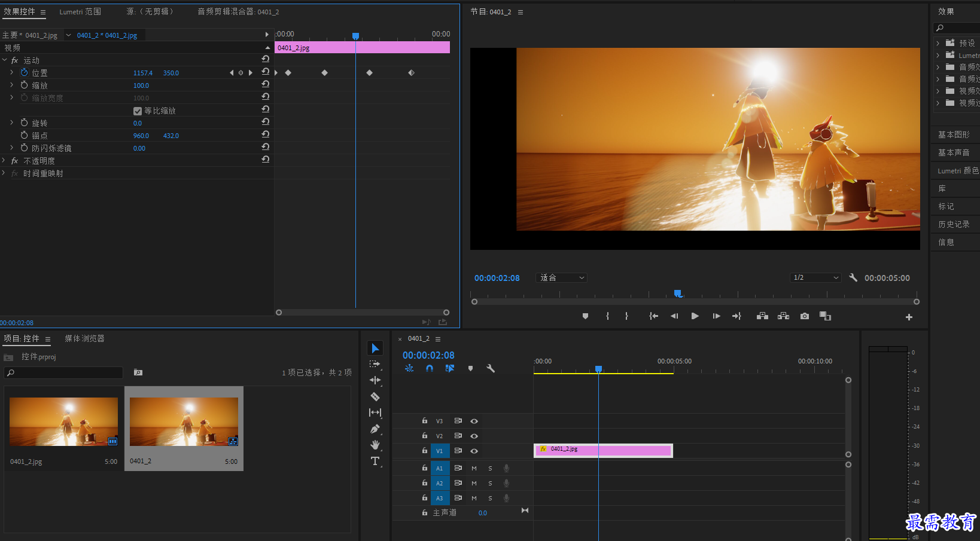
Task: Switch to Lumetri Scopes tab
Action: click(x=80, y=11)
